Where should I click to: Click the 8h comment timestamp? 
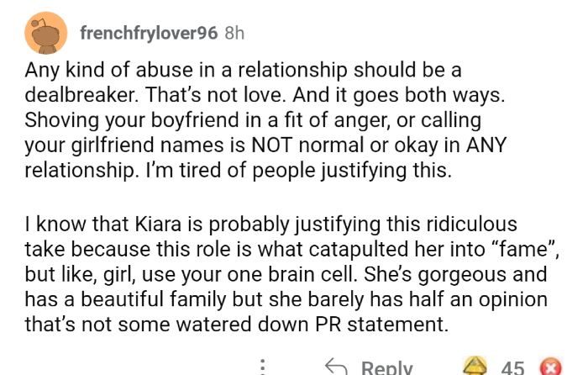[235, 33]
